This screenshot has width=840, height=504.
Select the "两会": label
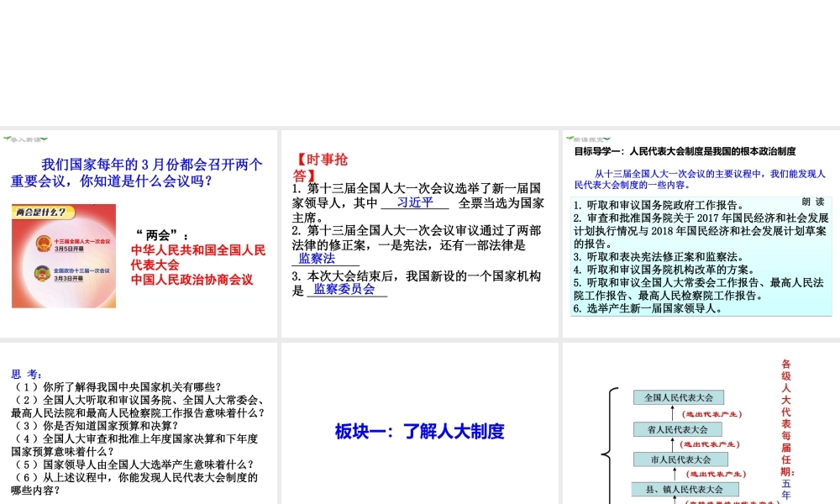click(x=161, y=234)
